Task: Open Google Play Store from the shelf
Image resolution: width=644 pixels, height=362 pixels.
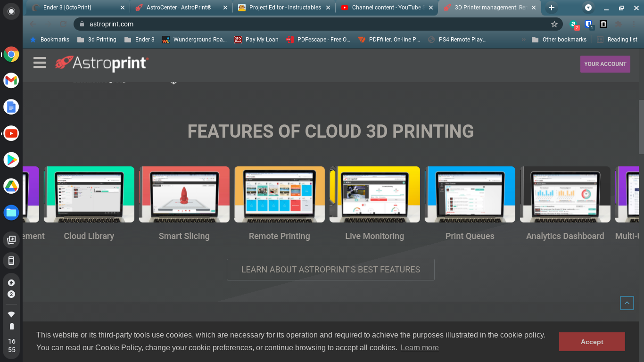Action: point(11,160)
